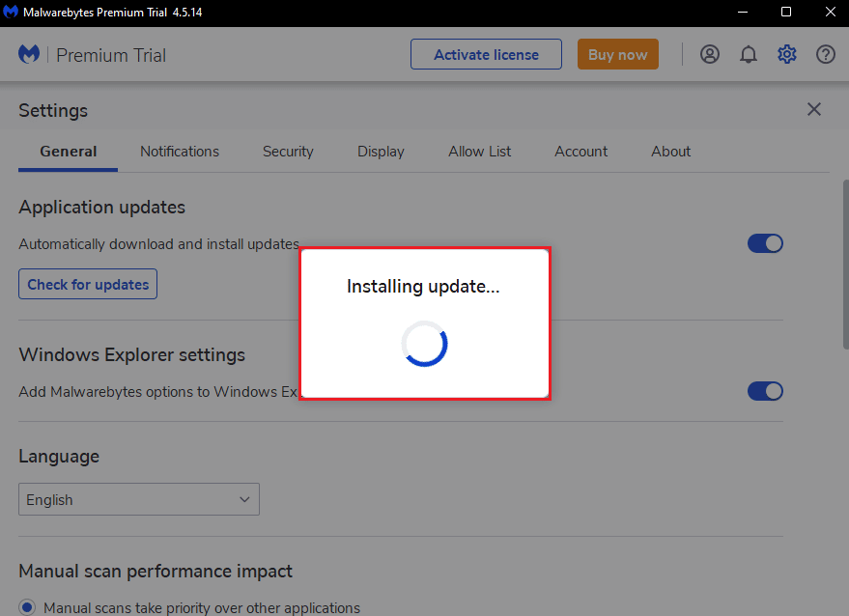Viewport: 849px width, 616px height.
Task: Select manual scans take priority option
Action: (x=26, y=606)
